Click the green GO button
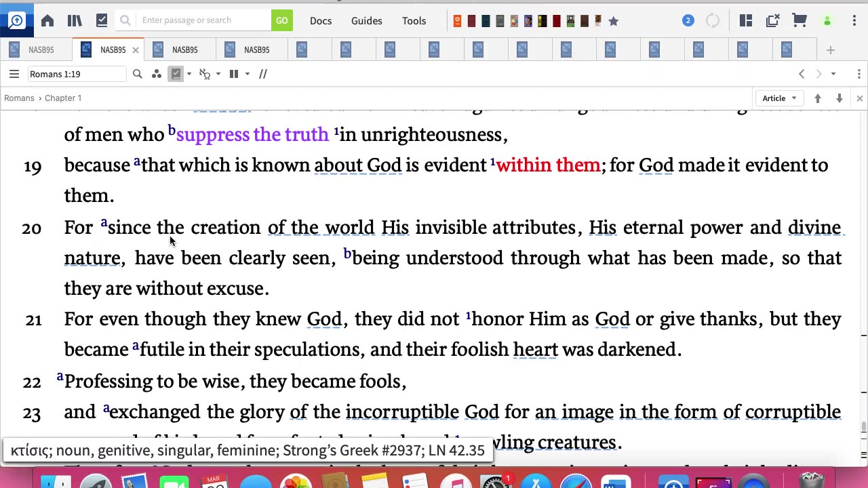The width and height of the screenshot is (868, 488). (x=281, y=20)
